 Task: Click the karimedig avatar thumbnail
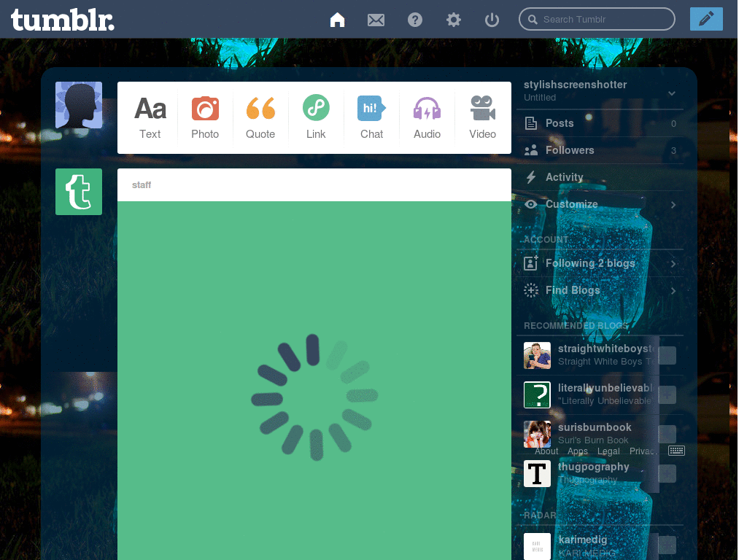point(537,546)
